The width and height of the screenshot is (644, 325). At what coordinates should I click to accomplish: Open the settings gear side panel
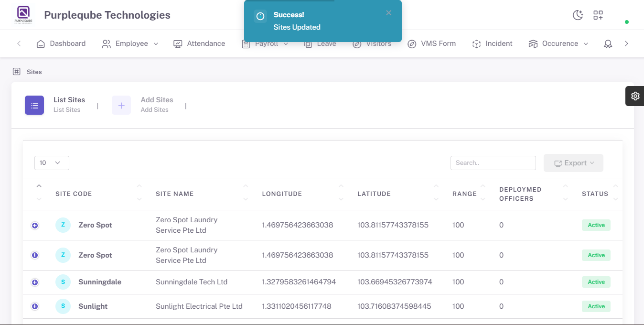click(635, 96)
